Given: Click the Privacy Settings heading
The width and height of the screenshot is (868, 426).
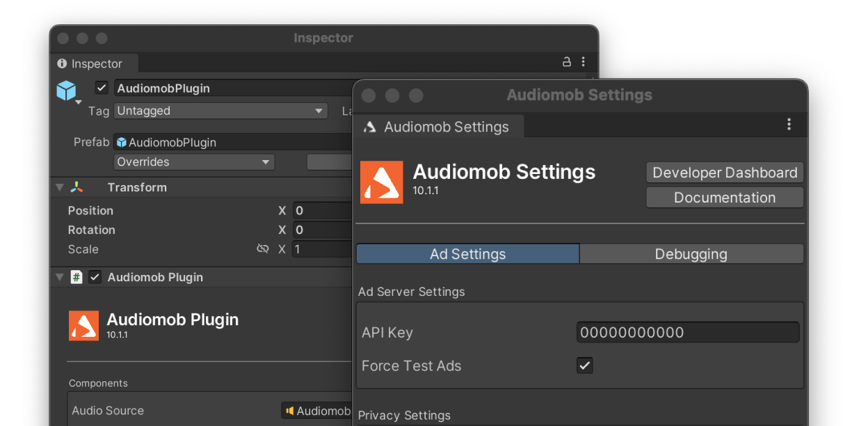Looking at the screenshot, I should coord(404,416).
